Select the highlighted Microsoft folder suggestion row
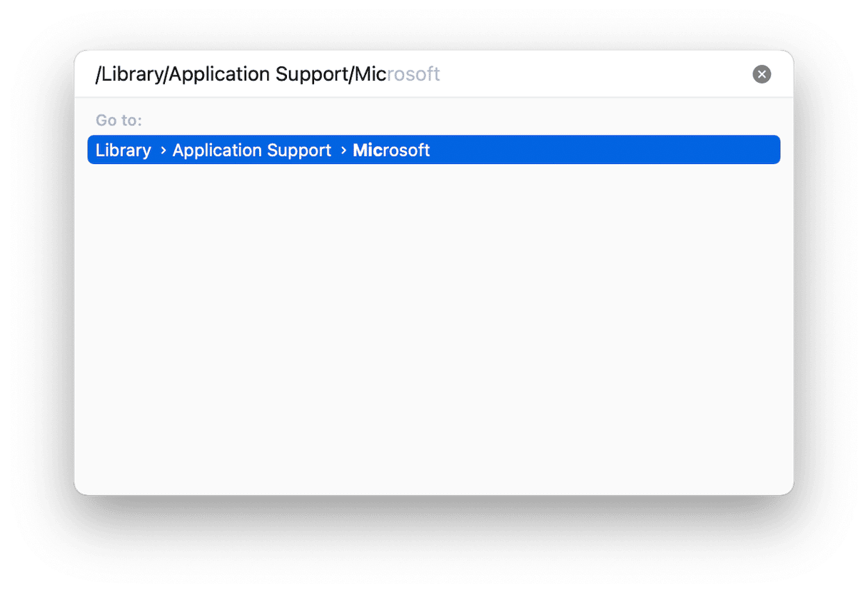The height and width of the screenshot is (593, 868). click(433, 150)
